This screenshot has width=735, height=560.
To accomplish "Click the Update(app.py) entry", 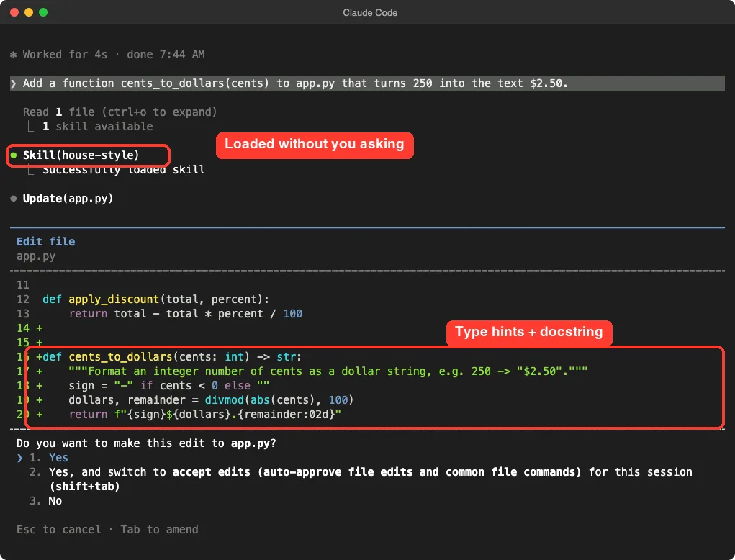I will (x=68, y=198).
